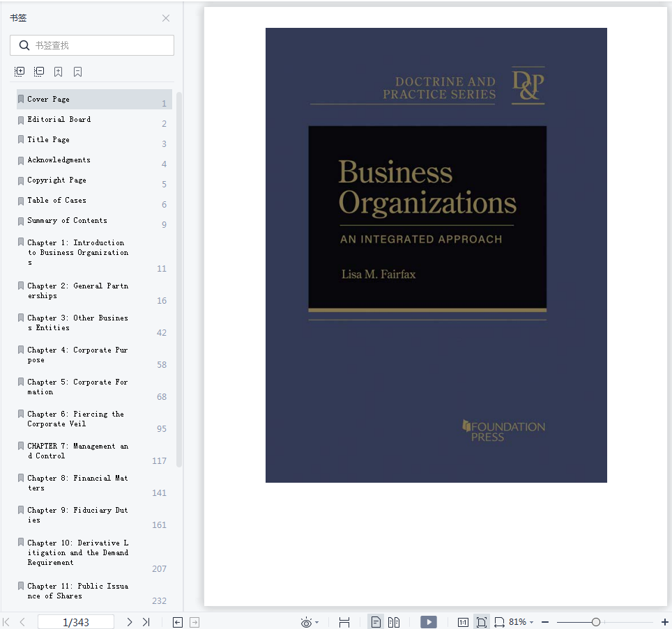Go to Acknowledgments bookmark
672x629 pixels.
point(94,160)
